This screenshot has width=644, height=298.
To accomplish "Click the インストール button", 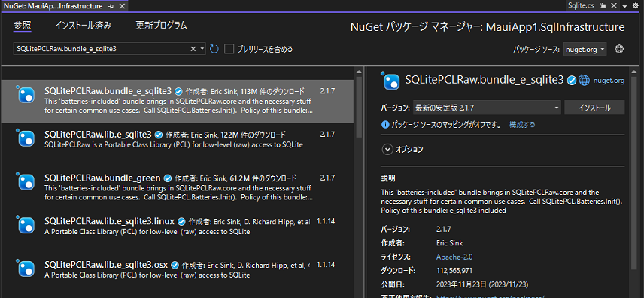I will (594, 108).
